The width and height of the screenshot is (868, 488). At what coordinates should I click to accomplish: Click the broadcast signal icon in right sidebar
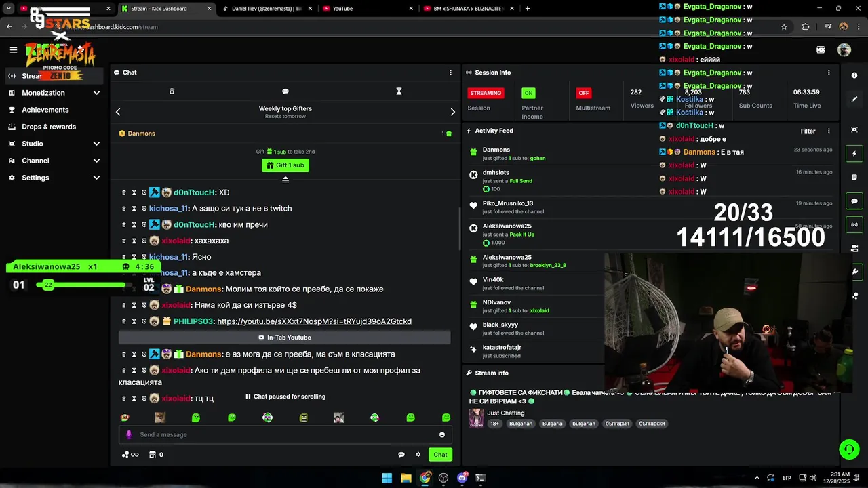coord(854,224)
